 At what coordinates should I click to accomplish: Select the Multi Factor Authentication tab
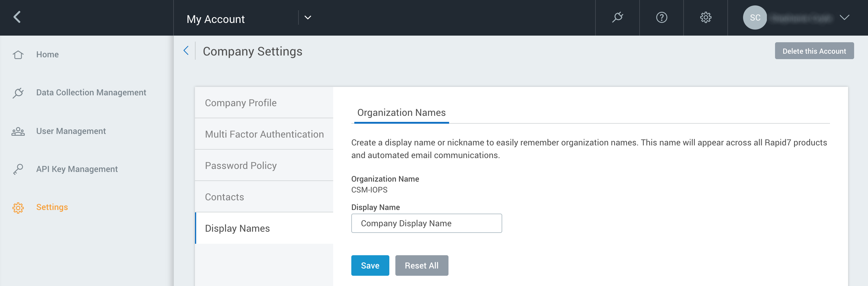pos(264,134)
